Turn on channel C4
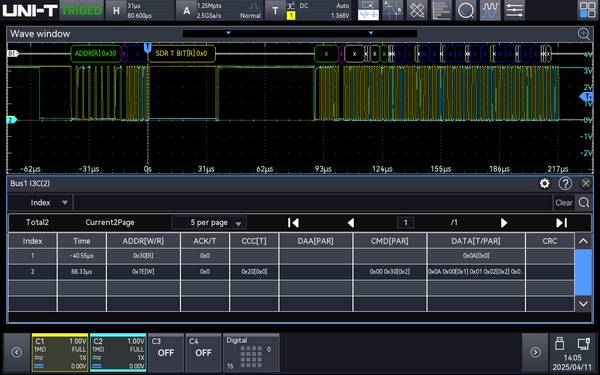 click(203, 352)
